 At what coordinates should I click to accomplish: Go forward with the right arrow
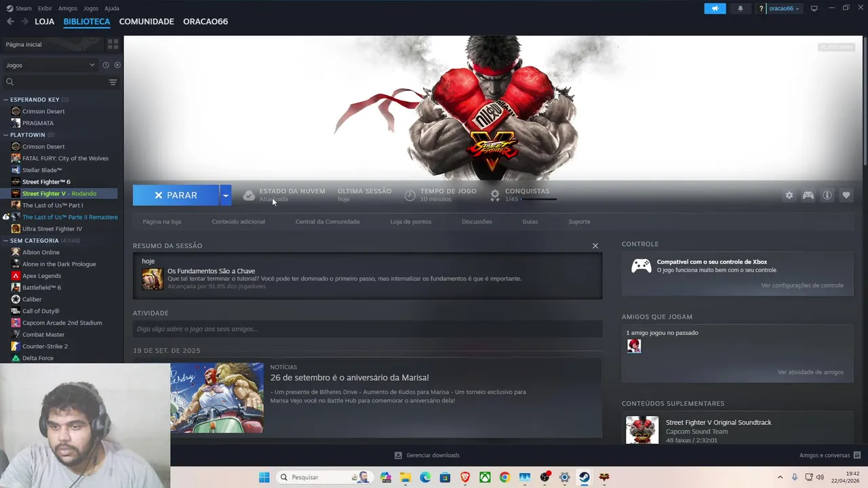[24, 22]
